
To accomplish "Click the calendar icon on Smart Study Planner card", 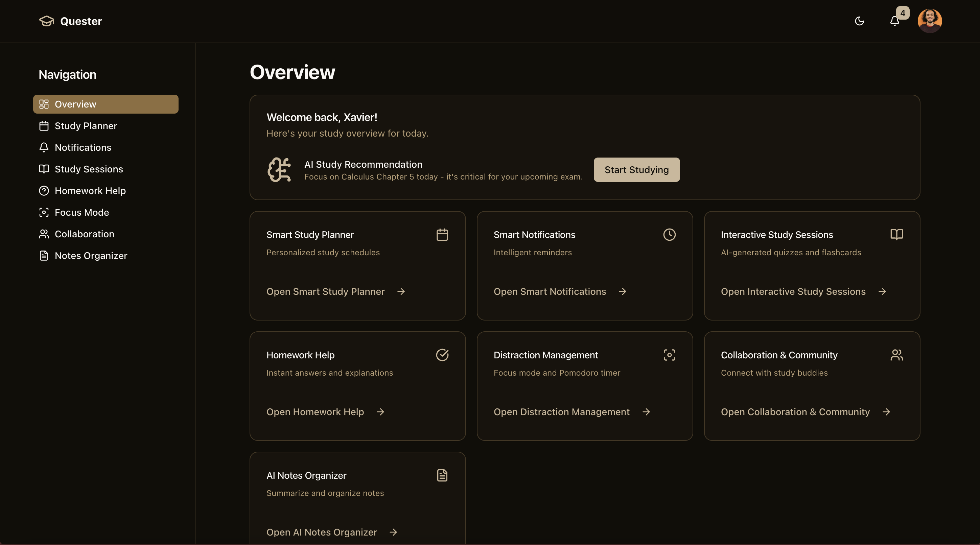I will (x=442, y=235).
